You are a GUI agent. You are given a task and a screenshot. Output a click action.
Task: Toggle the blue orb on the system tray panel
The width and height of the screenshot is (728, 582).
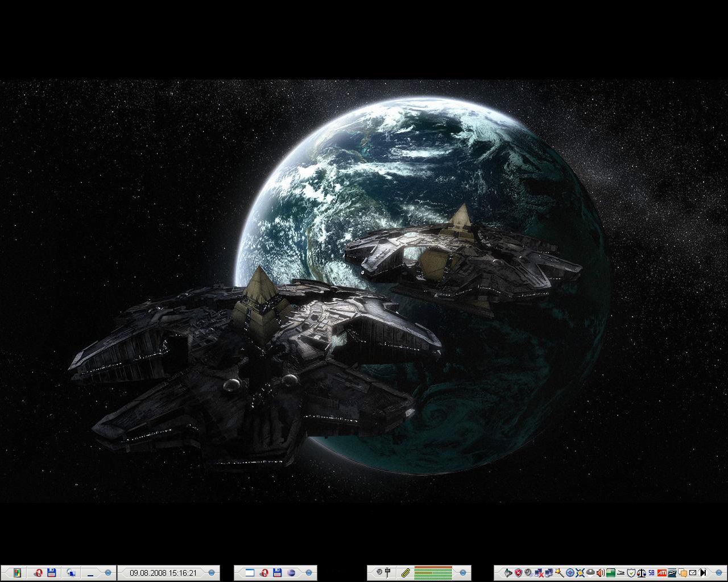(x=720, y=572)
